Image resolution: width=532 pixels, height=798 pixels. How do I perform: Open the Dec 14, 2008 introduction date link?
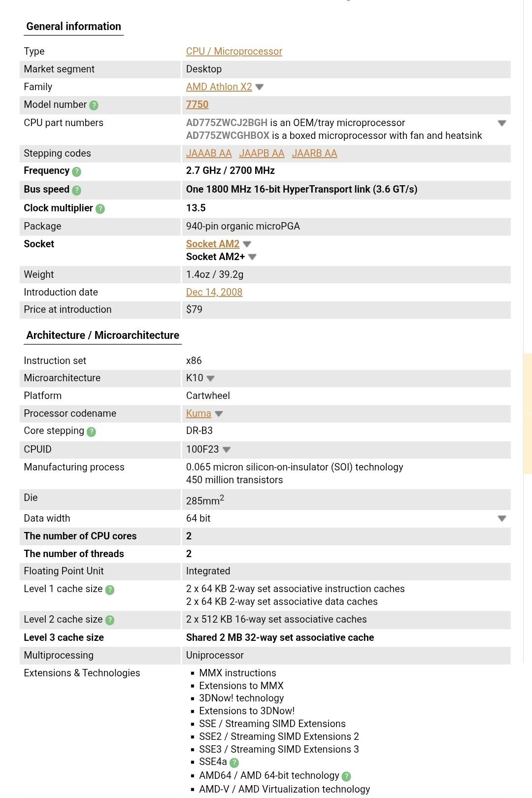[214, 292]
